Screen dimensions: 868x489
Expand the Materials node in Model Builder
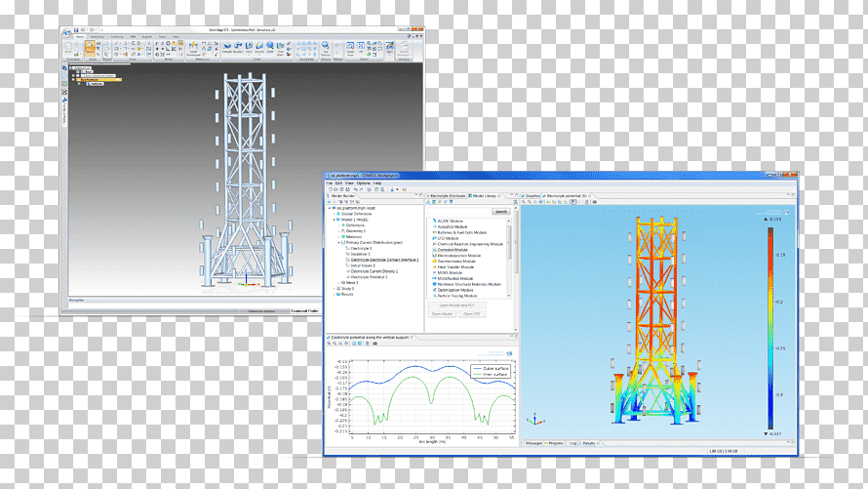coord(338,237)
